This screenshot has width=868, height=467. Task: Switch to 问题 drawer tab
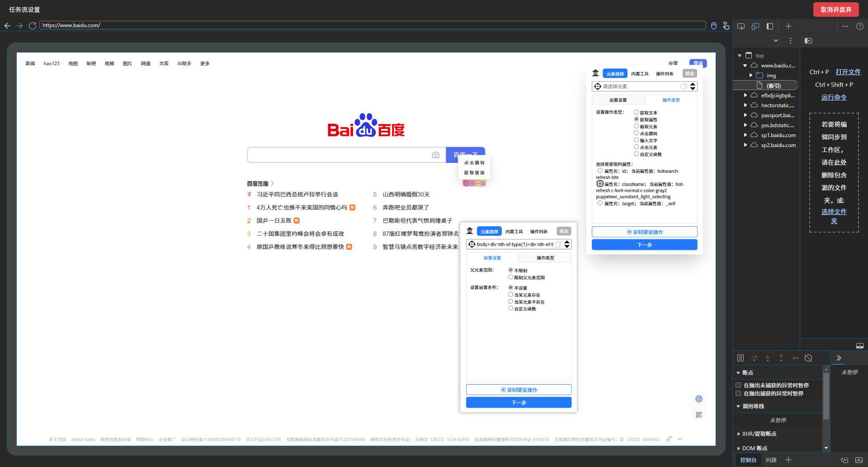771,460
